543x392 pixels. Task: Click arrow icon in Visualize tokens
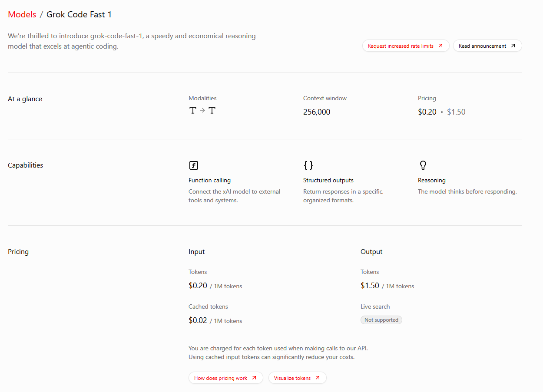318,378
